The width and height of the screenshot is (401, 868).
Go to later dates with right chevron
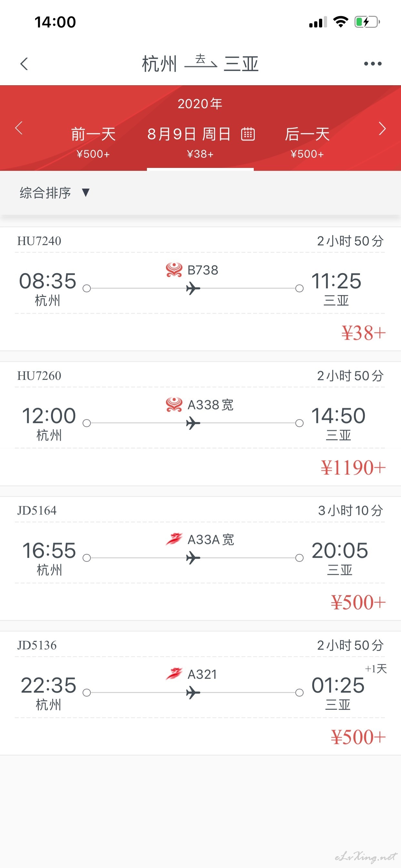coord(382,128)
